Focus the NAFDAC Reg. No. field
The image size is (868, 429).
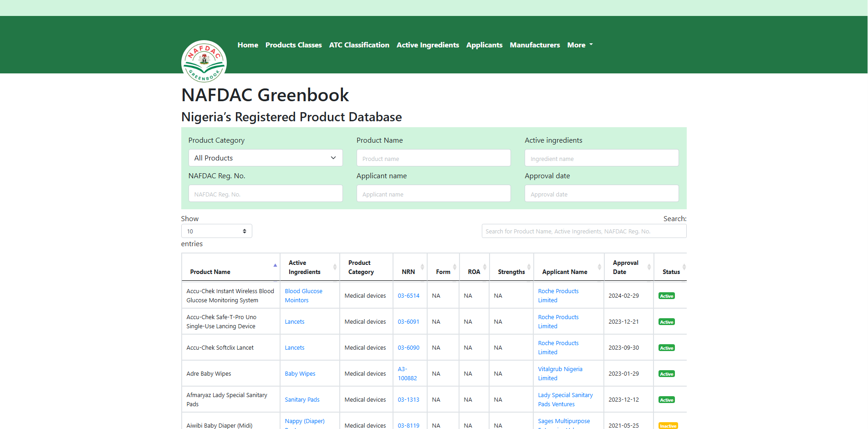pyautogui.click(x=266, y=193)
